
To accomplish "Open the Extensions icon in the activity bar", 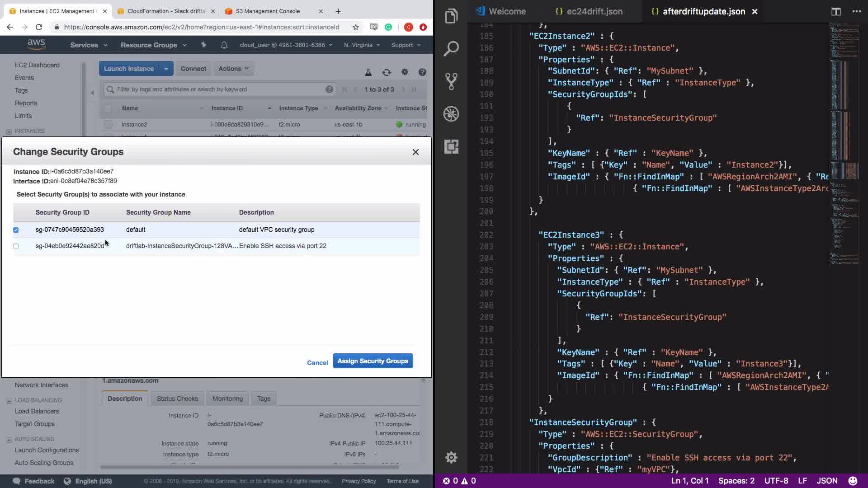I will (x=451, y=146).
